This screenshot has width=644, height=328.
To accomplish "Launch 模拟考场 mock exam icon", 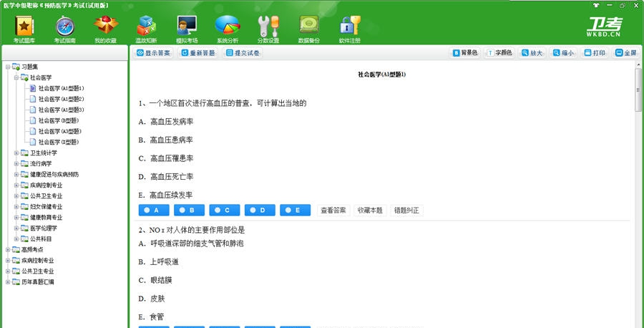I will click(187, 29).
